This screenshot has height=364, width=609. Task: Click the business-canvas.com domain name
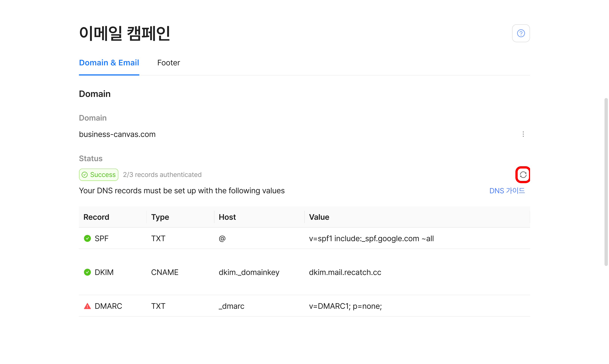coord(117,134)
